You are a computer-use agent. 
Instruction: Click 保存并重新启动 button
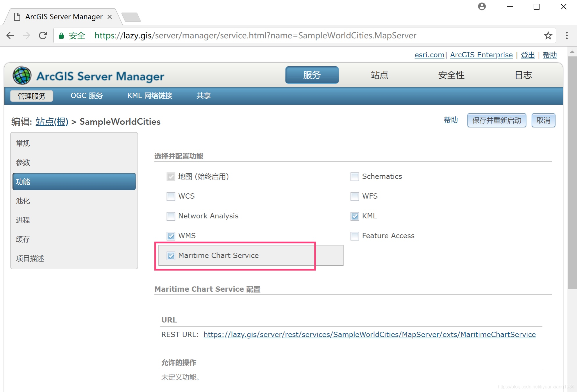[497, 120]
